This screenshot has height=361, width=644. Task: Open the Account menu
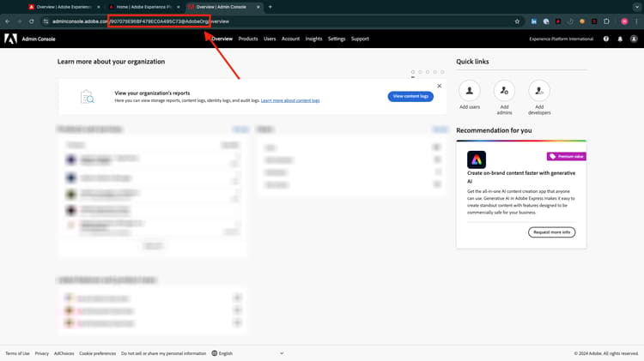[290, 39]
